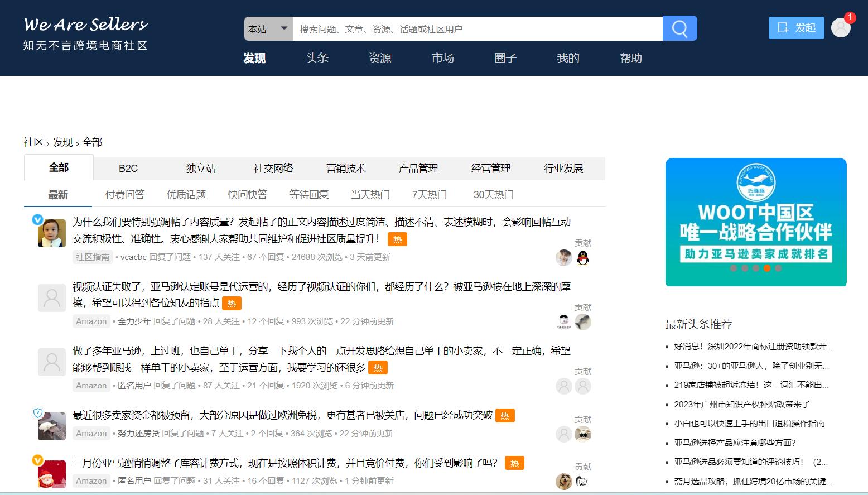Open the 本站 search scope dropdown

coord(268,28)
